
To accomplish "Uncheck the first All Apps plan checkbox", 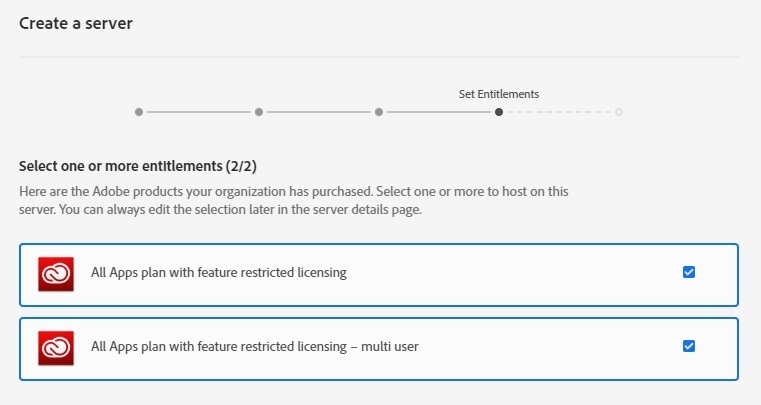I will pos(689,272).
